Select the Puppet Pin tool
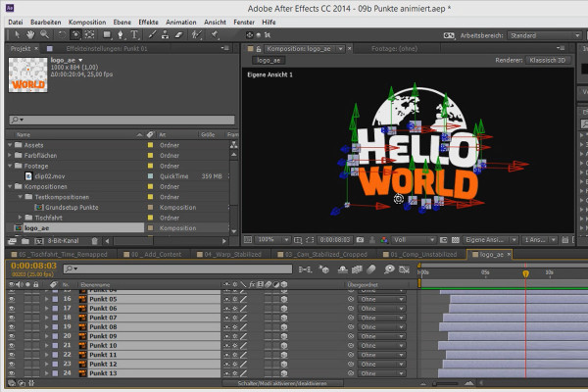Image resolution: width=588 pixels, height=392 pixels. click(x=214, y=35)
